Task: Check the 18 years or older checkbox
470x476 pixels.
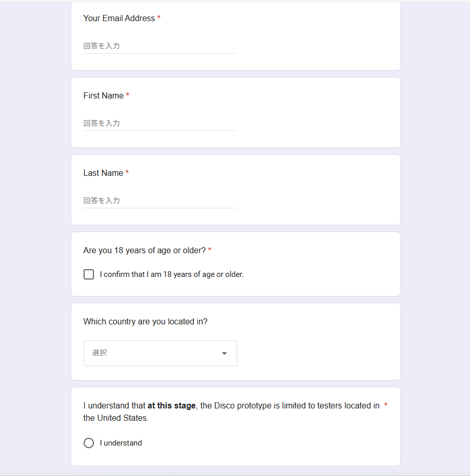Action: [x=89, y=274]
